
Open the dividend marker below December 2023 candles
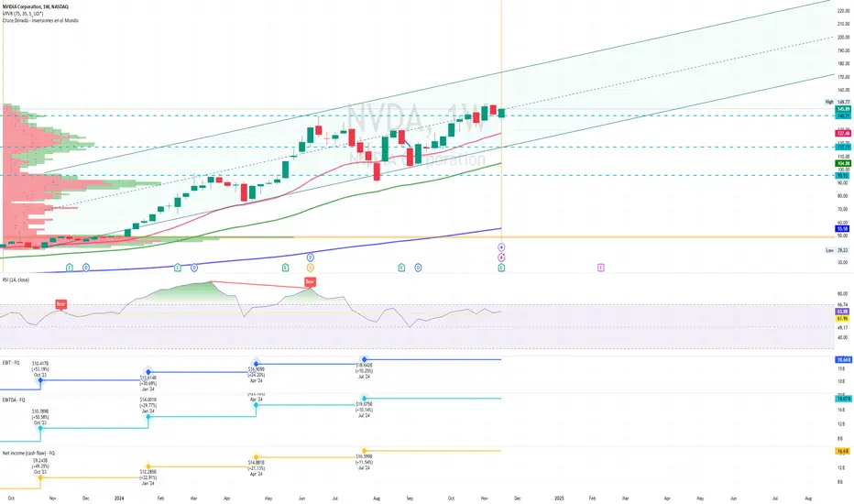pyautogui.click(x=86, y=268)
